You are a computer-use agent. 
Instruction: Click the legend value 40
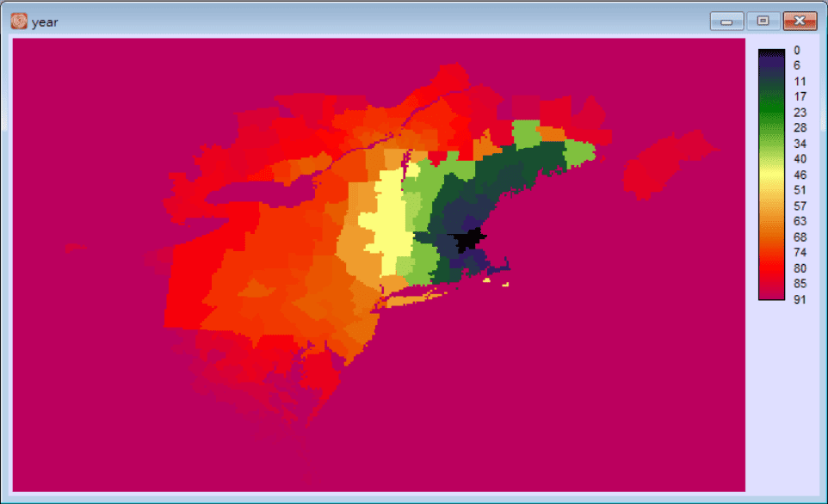[800, 159]
